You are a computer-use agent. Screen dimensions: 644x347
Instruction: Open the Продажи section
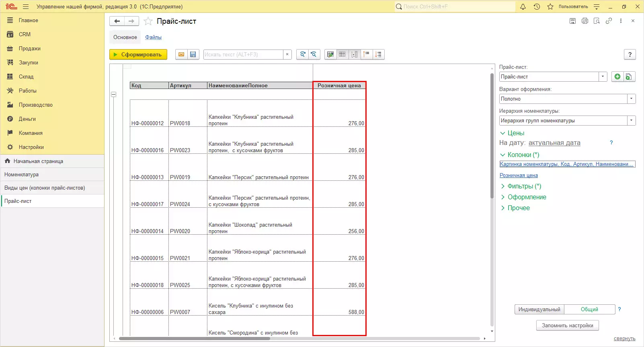click(x=52, y=48)
